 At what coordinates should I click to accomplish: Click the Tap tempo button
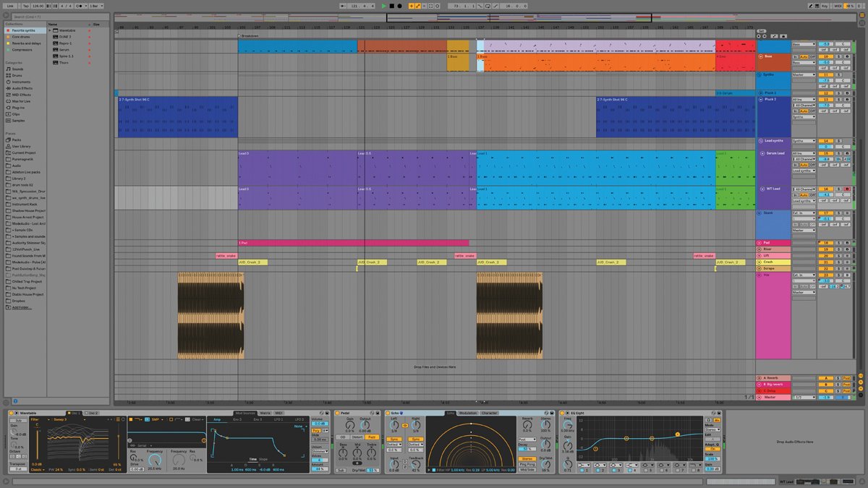click(26, 6)
